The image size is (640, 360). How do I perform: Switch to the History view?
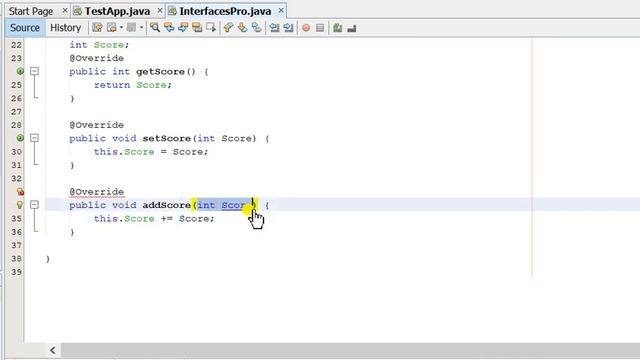pyautogui.click(x=65, y=28)
